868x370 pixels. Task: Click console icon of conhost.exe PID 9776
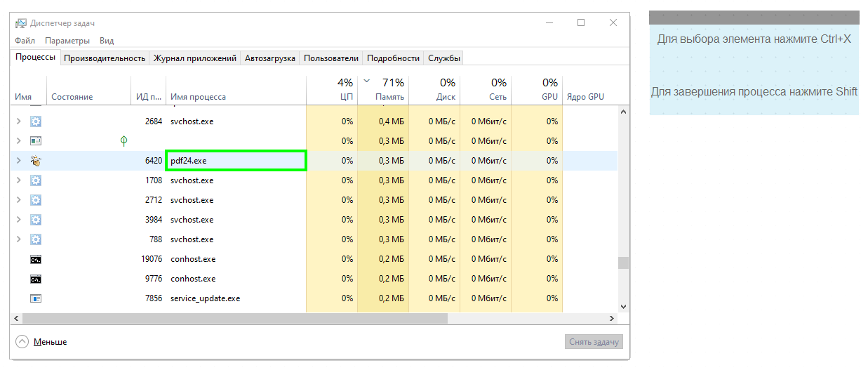tap(36, 279)
